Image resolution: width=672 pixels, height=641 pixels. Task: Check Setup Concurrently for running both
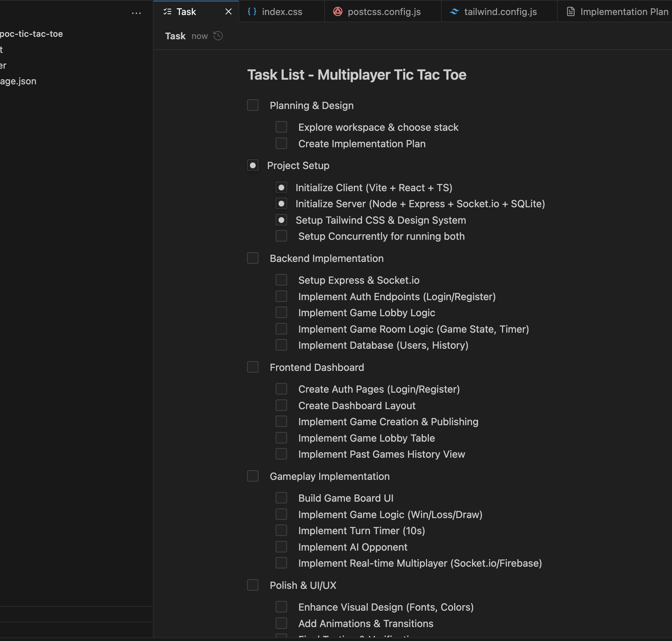(x=282, y=236)
